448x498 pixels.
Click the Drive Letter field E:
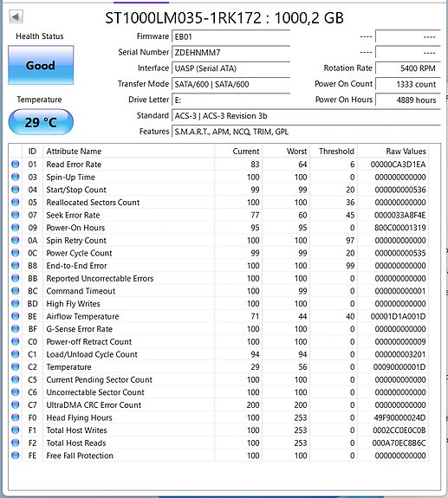pyautogui.click(x=230, y=100)
